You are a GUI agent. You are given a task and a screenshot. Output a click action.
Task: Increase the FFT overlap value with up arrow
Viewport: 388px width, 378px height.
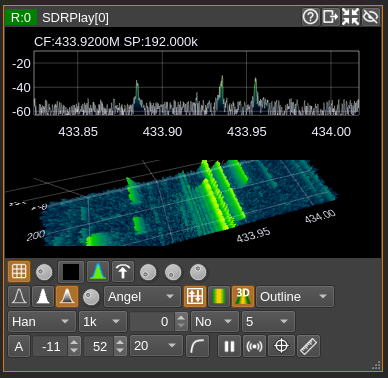tap(181, 317)
